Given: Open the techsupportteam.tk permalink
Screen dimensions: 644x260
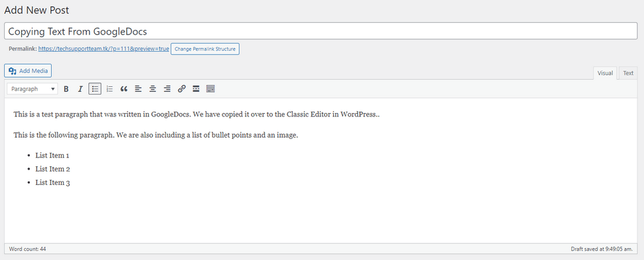Looking at the screenshot, I should [104, 49].
